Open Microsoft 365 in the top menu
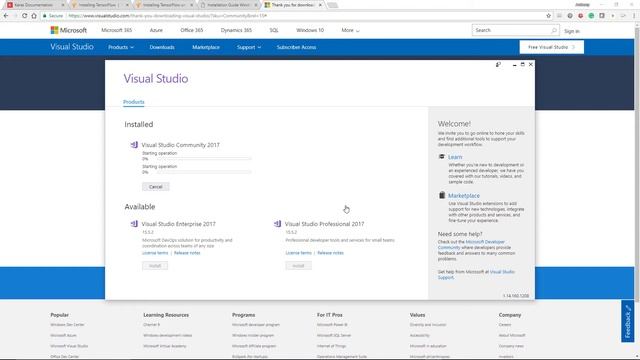The height and width of the screenshot is (360, 640). tap(116, 30)
